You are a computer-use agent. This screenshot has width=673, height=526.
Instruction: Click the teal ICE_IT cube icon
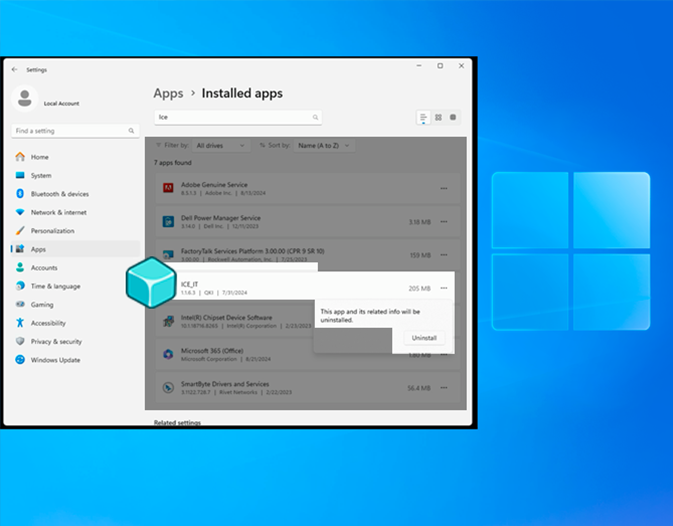coord(151,282)
